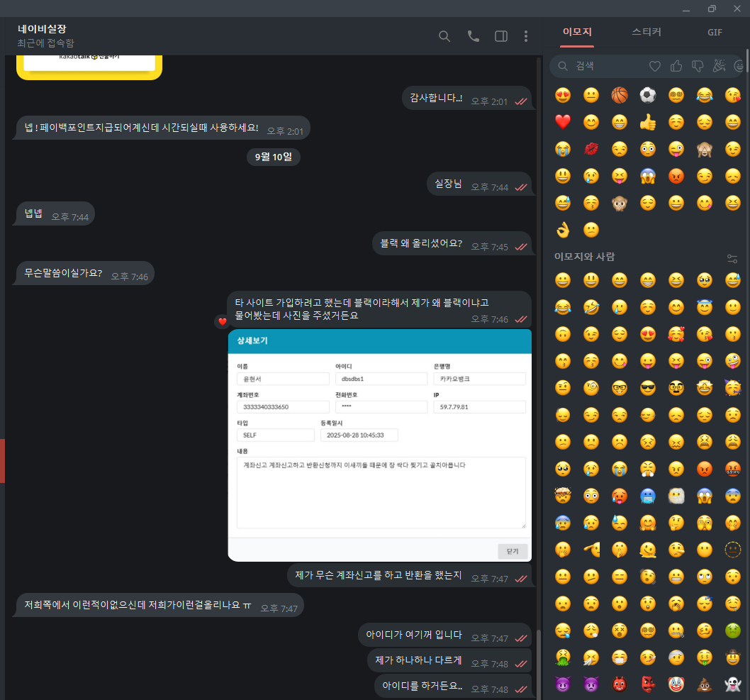Switch to the 스티커 tab
750x700 pixels.
pos(647,32)
